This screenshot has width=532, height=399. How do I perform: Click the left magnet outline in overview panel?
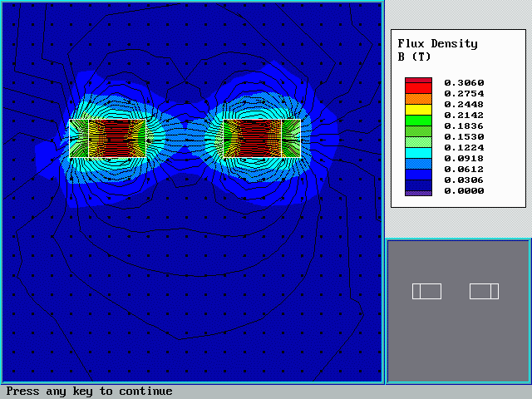[426, 292]
